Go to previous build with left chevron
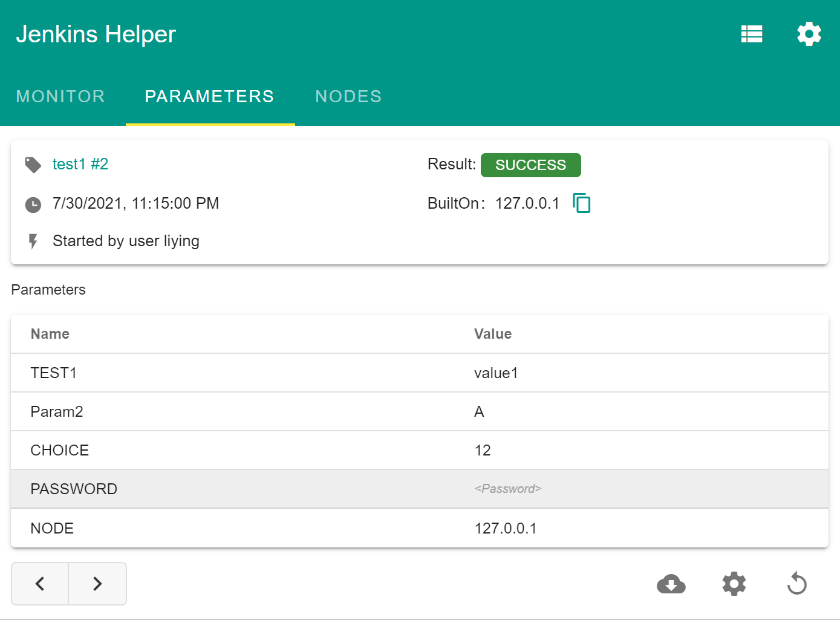 pos(40,584)
